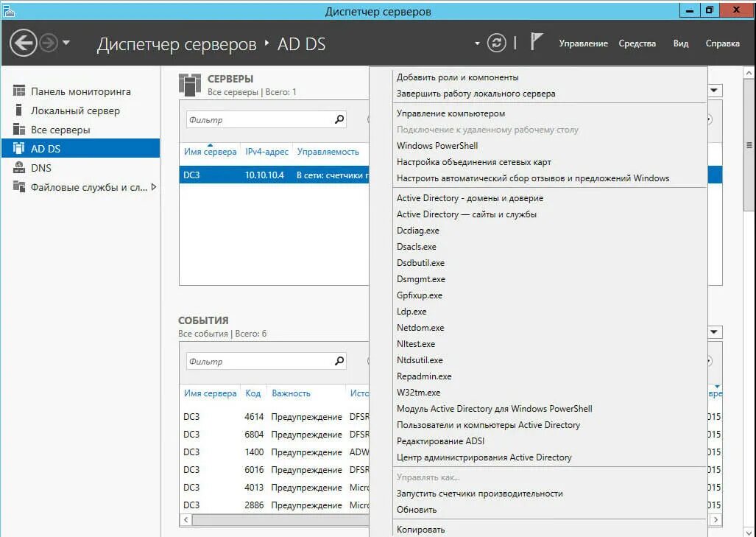Image resolution: width=756 pixels, height=537 pixels.
Task: Click the Панель мониторинга icon
Action: pyautogui.click(x=19, y=91)
